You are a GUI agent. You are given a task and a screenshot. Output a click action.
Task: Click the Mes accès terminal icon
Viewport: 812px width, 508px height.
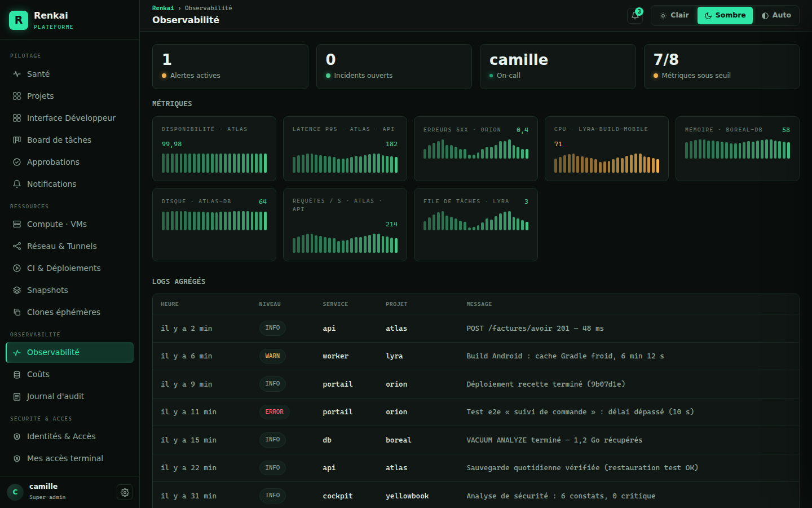[17, 458]
